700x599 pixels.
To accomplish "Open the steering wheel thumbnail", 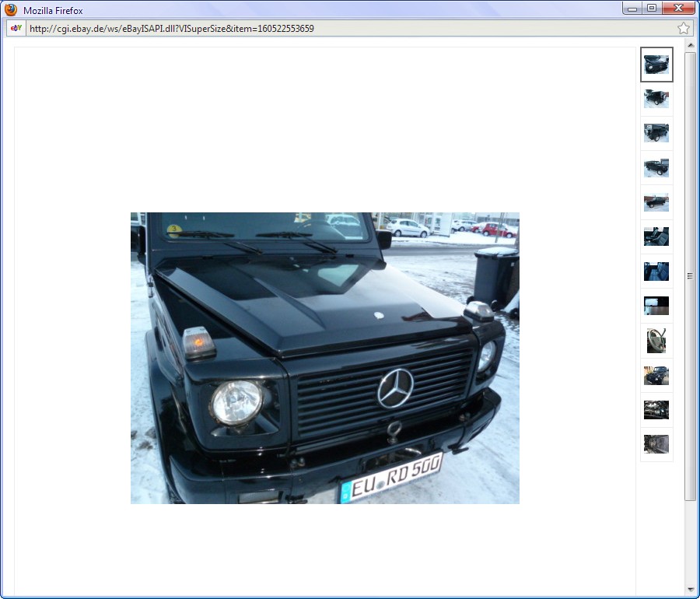I will 656,341.
